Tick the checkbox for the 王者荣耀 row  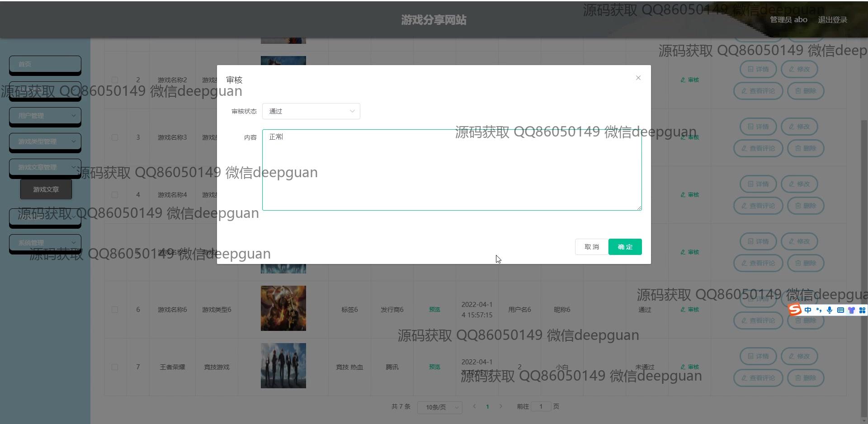click(115, 367)
